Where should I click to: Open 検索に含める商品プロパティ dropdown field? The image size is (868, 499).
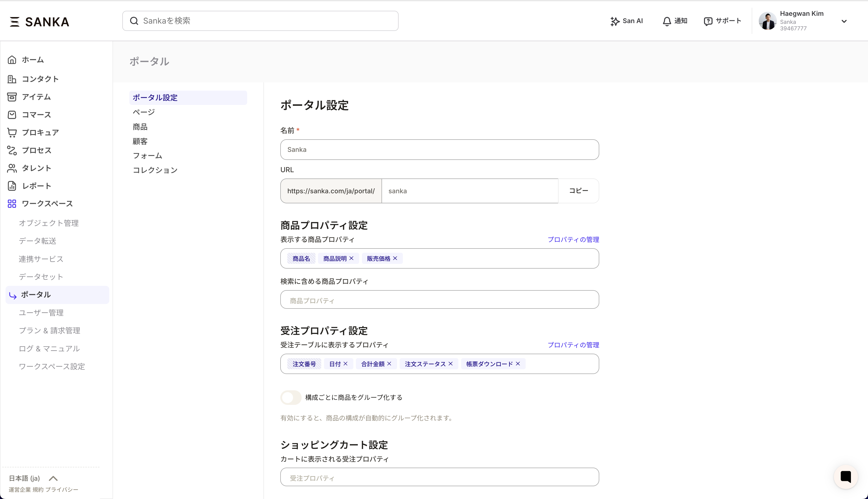click(440, 300)
